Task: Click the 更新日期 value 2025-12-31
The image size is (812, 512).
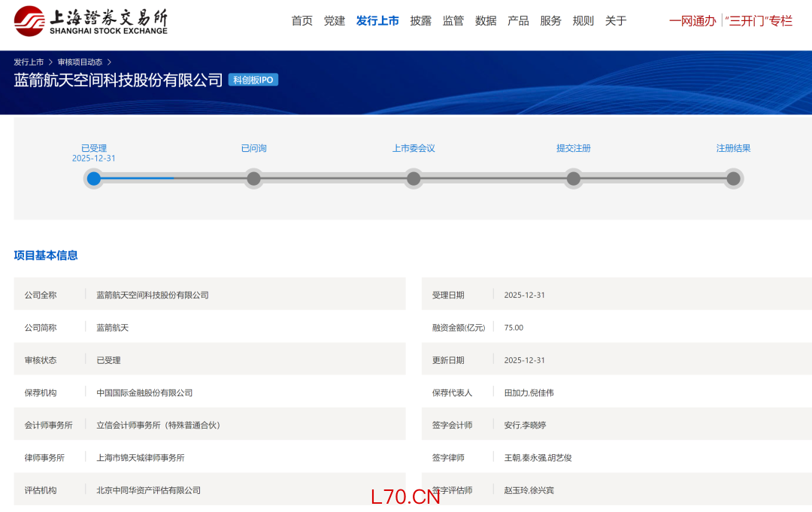Action: pyautogui.click(x=525, y=360)
